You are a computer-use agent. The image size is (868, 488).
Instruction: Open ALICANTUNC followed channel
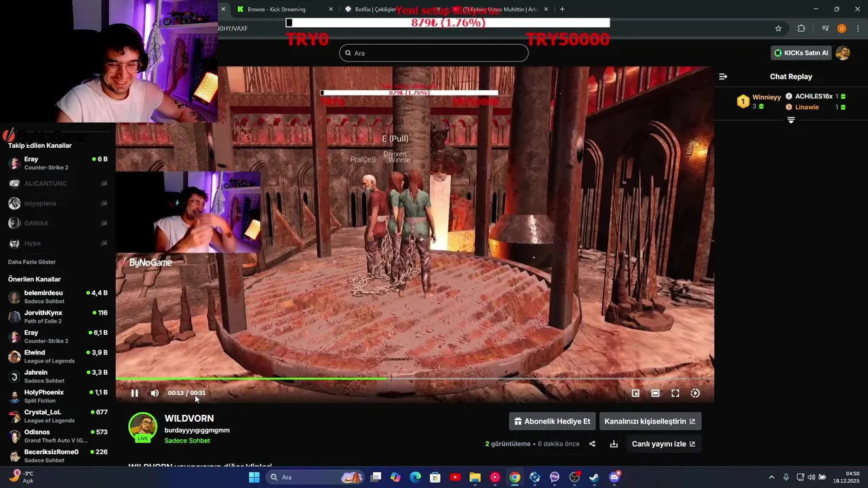(58, 183)
